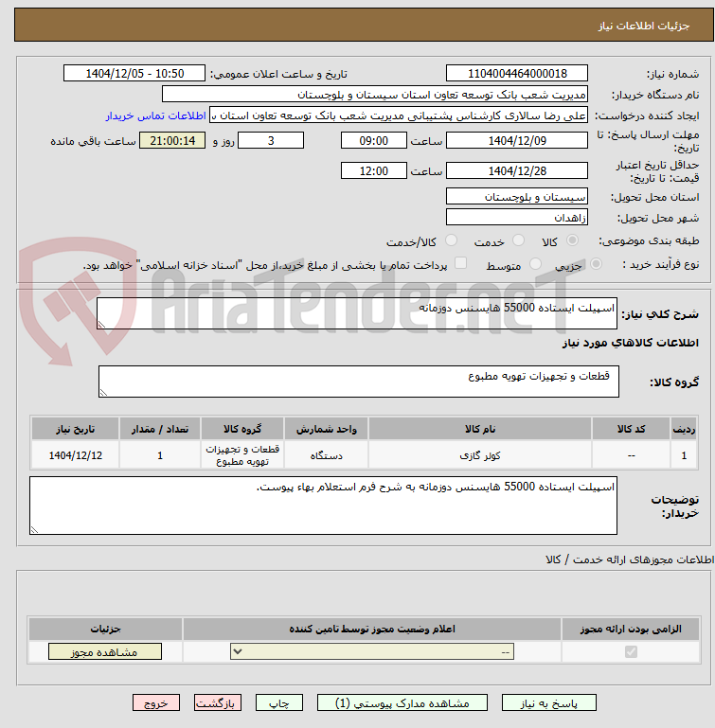This screenshot has width=715, height=728.
Task: Click the deadline date field 1404/12/09
Action: tap(517, 141)
